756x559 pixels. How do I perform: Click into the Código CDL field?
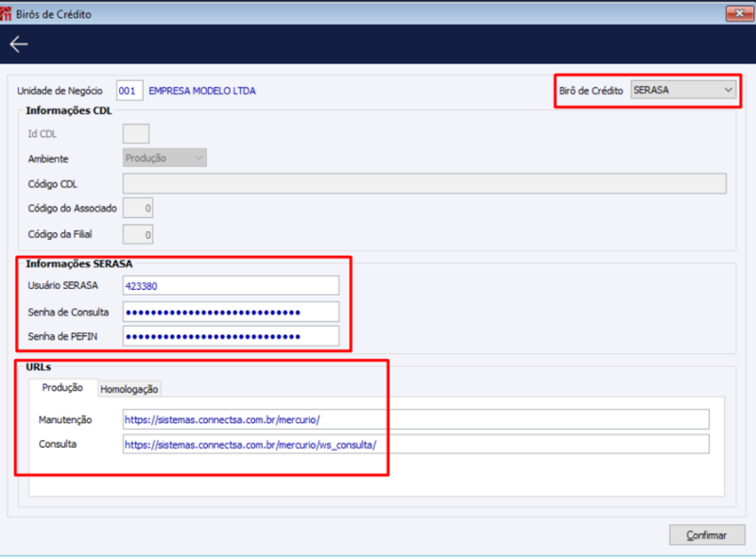(424, 183)
